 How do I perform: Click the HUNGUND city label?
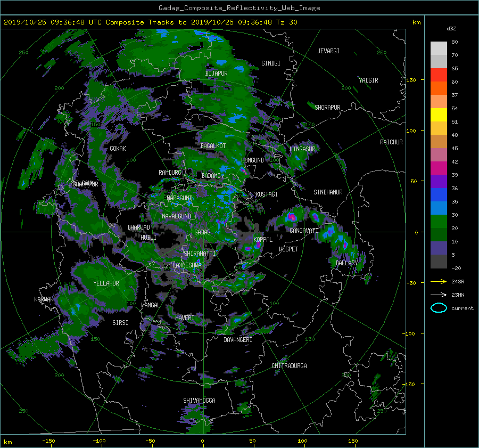252,160
